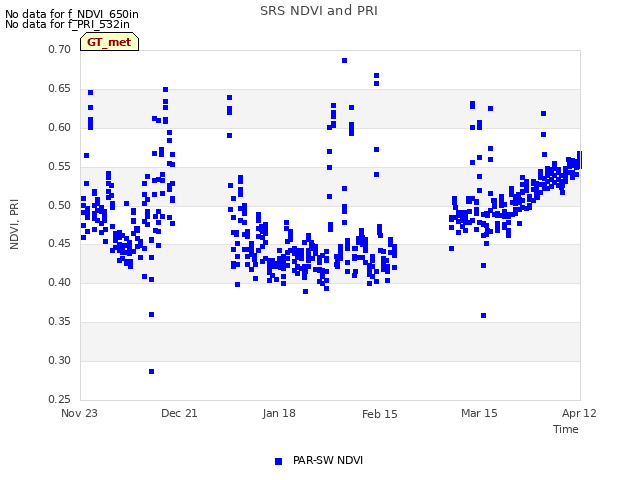Click the Dec 21 x-axis tick label
The height and width of the screenshot is (480, 640).
(179, 413)
